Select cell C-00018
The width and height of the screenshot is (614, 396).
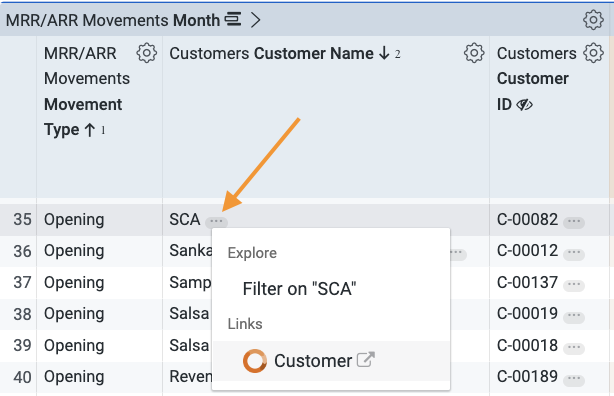[x=527, y=345]
